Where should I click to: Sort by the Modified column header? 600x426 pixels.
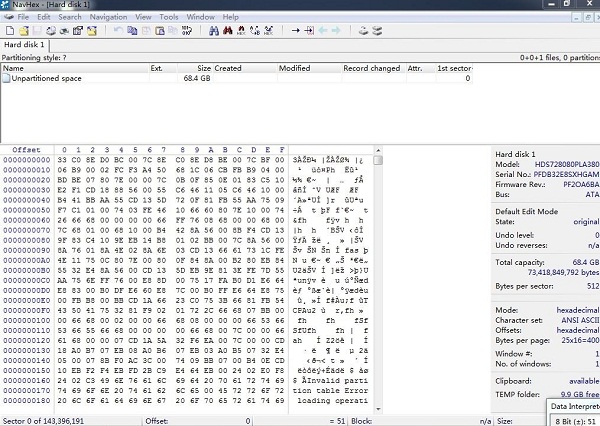click(309, 68)
